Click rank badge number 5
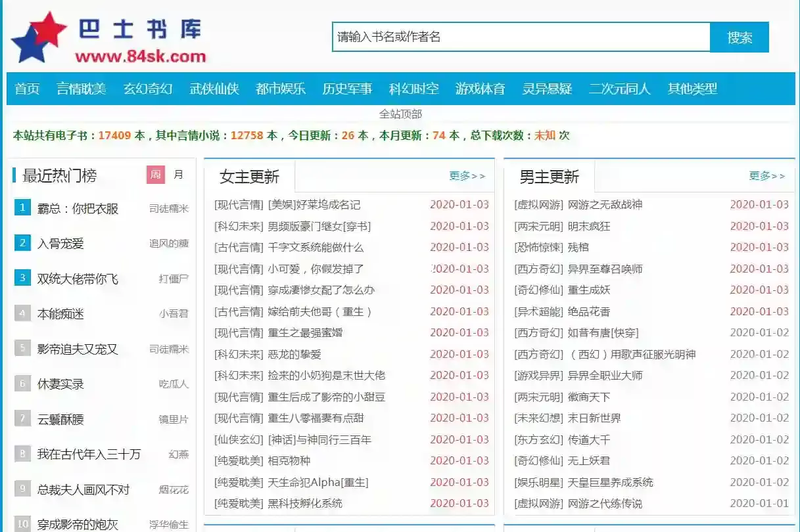The image size is (800, 532). [x=22, y=348]
